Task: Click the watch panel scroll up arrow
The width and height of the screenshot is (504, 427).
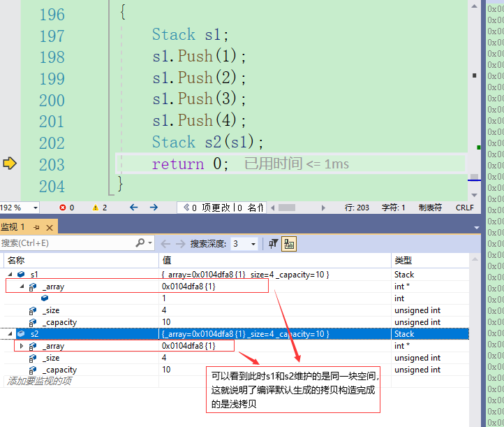Action: pos(475,259)
